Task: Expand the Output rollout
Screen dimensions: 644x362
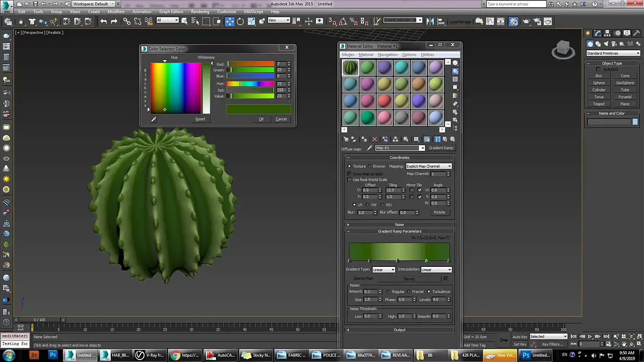Action: (x=399, y=330)
